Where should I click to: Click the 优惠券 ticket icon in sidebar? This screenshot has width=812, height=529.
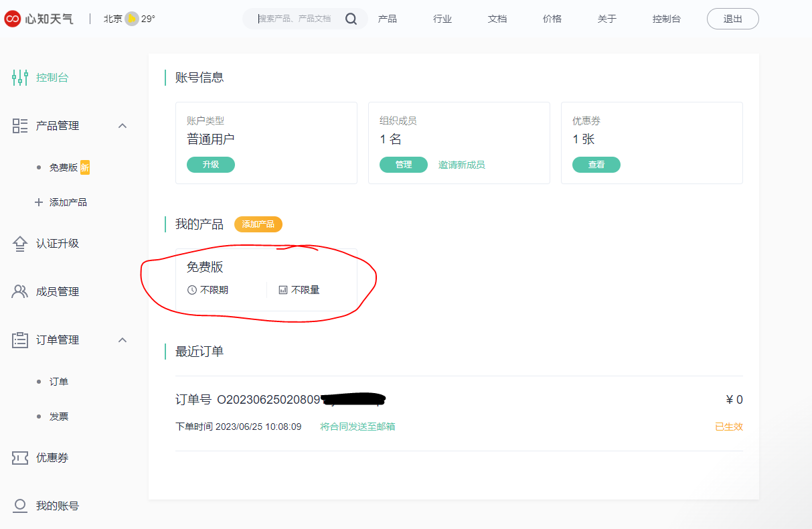coord(20,458)
